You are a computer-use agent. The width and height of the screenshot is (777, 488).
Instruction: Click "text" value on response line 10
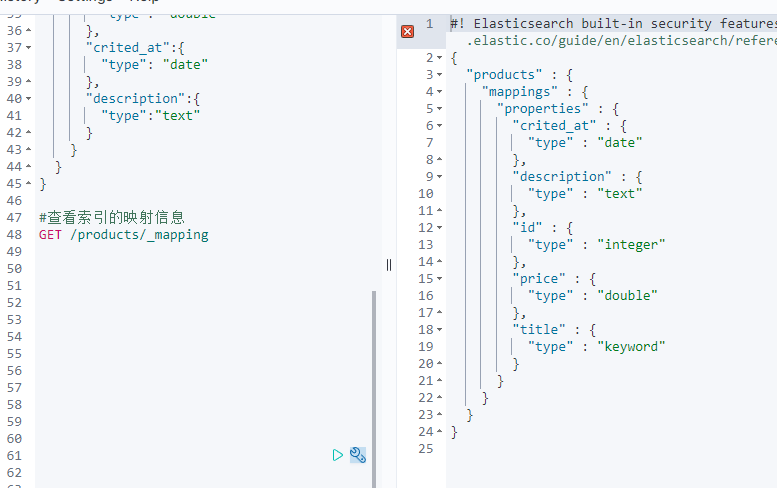[x=620, y=194]
